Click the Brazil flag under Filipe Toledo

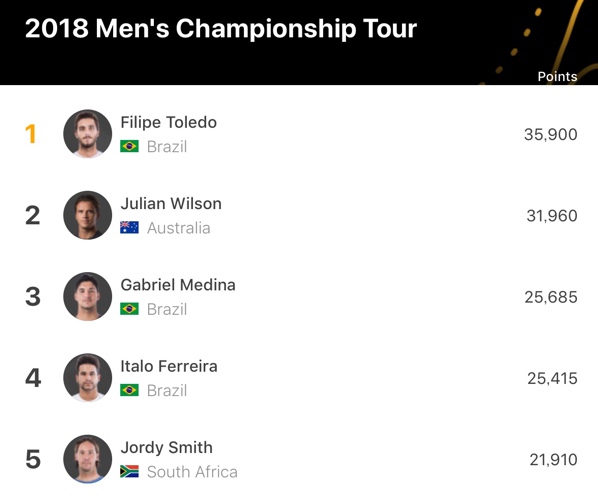click(129, 146)
